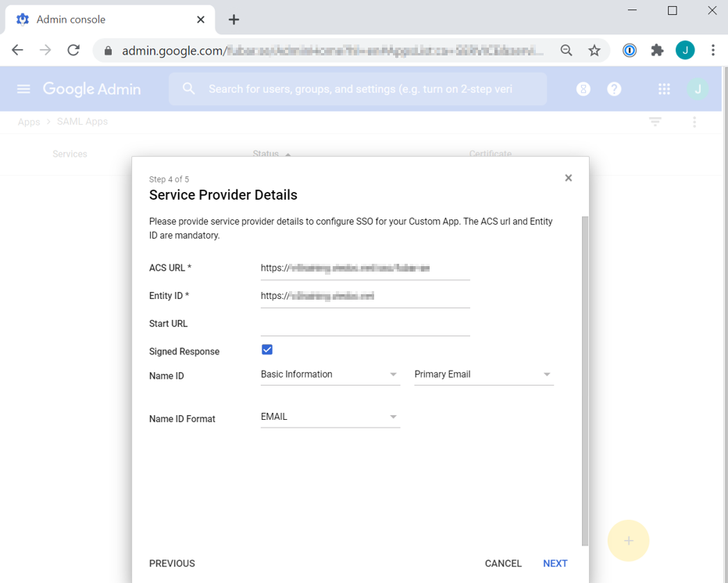Open a new browser tab
Screen dimensions: 728x583
click(234, 20)
